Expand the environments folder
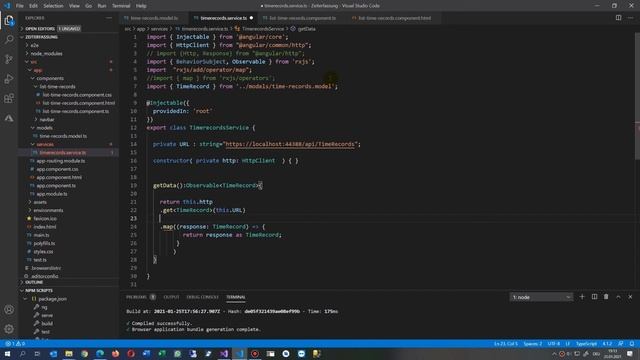Screen dimensions: 640x360 click(x=48, y=210)
